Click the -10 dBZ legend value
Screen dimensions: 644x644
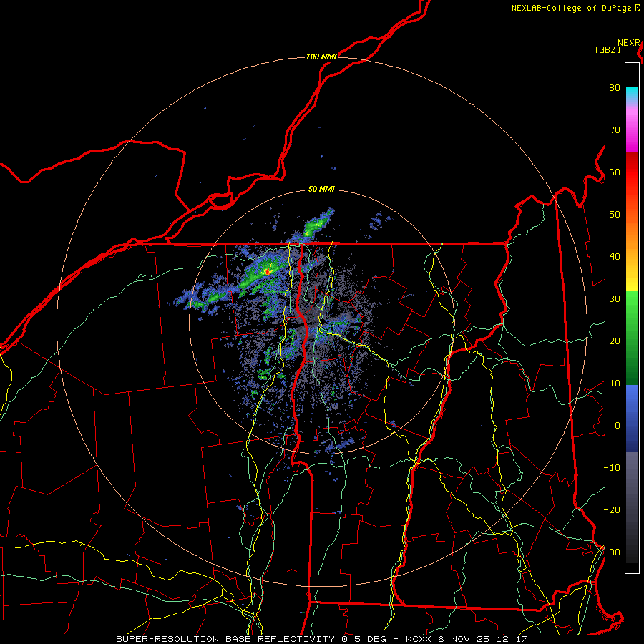(612, 468)
